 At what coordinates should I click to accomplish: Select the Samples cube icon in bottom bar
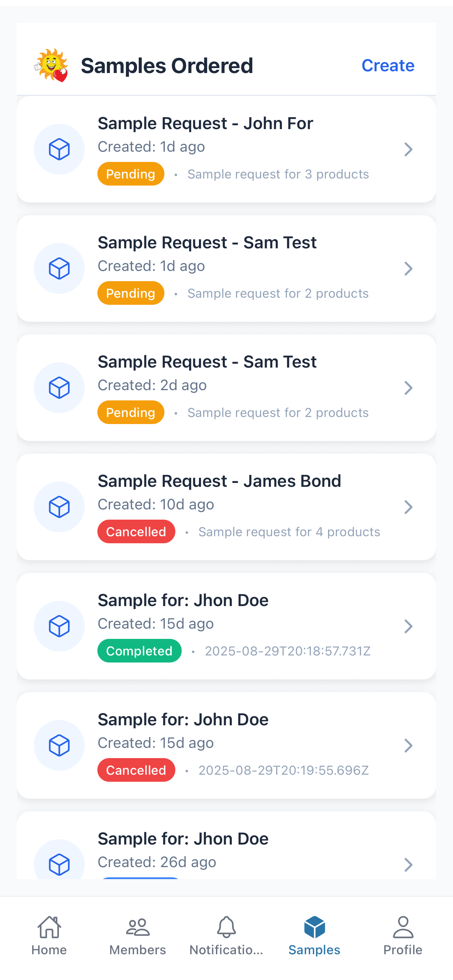point(315,927)
